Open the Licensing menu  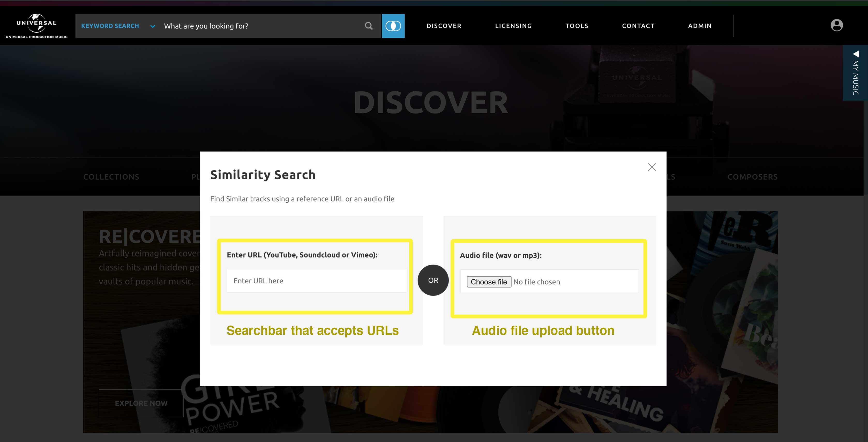point(513,26)
